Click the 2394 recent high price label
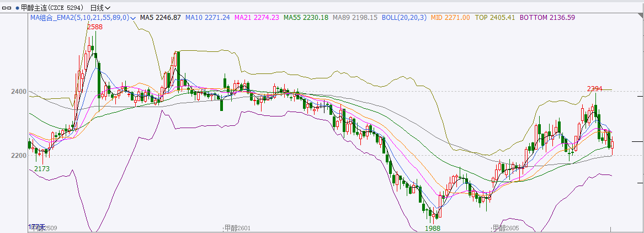The width and height of the screenshot is (644, 233). [x=594, y=88]
